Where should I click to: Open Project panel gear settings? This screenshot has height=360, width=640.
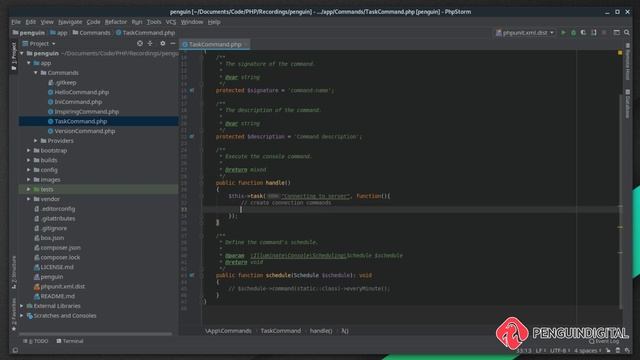coord(162,43)
